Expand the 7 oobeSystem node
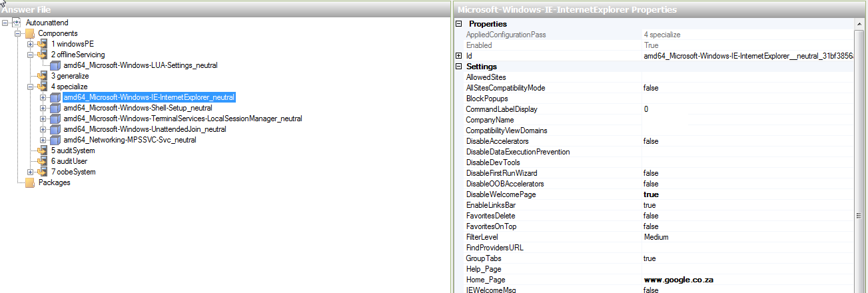 tap(31, 172)
